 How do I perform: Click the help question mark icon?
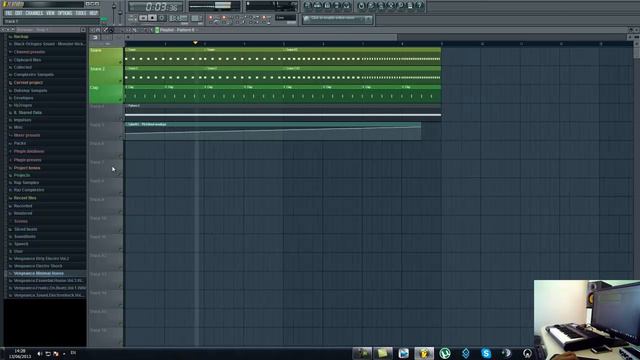(x=420, y=6)
